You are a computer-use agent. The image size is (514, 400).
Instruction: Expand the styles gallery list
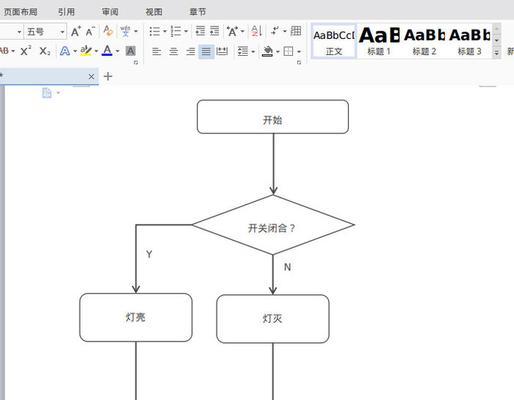pos(497,53)
